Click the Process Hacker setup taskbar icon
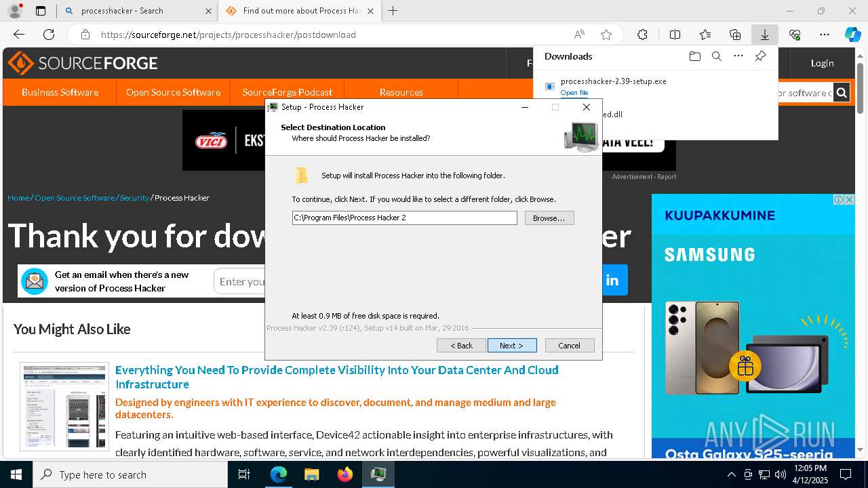Screen dimensions: 868x488 point(378,474)
